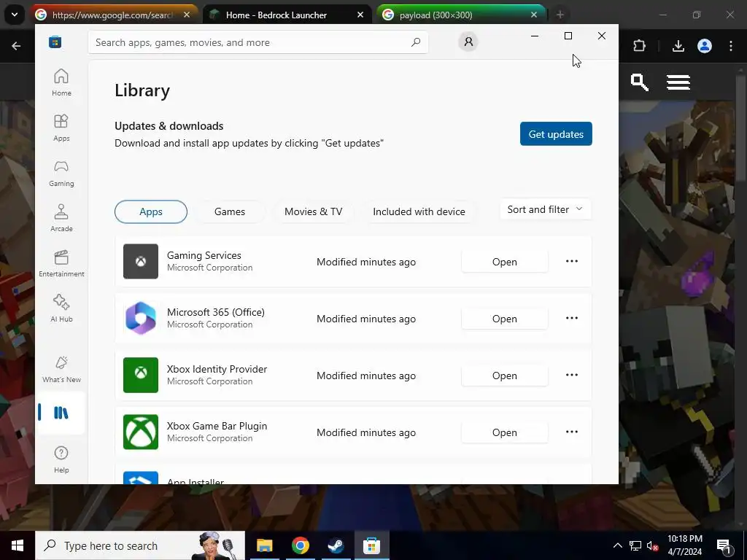The height and width of the screenshot is (560, 747).
Task: Click the Microsoft 365 (Office) app icon
Action: tap(141, 318)
